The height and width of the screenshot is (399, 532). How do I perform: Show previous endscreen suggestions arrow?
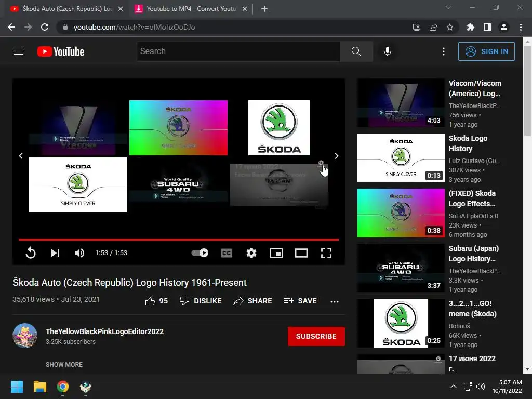[x=21, y=156]
